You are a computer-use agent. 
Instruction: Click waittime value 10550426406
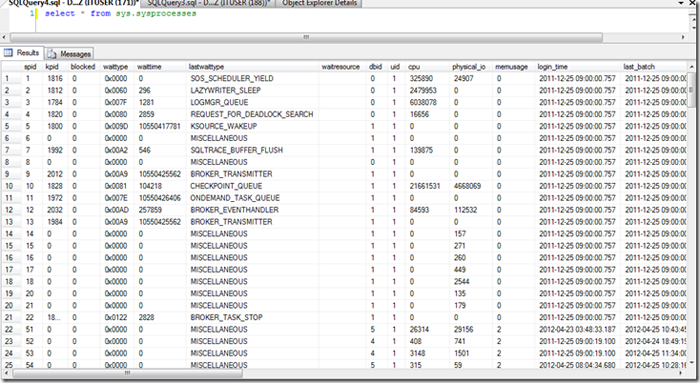click(161, 198)
